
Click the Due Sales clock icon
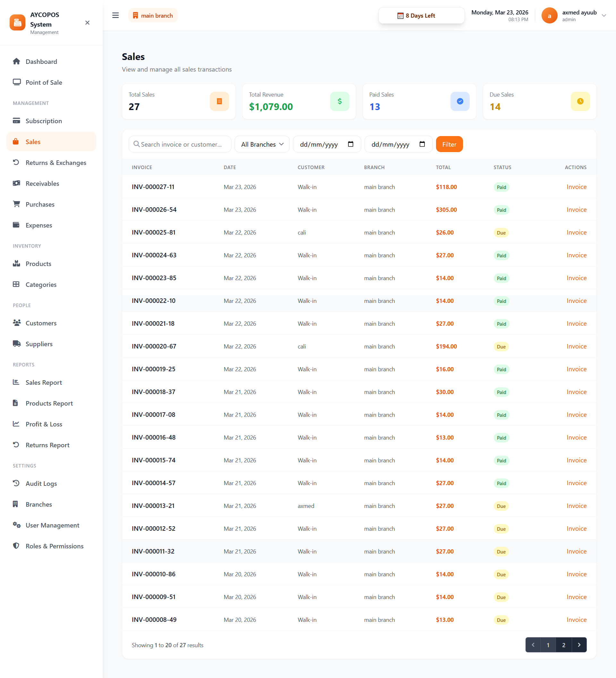click(580, 101)
